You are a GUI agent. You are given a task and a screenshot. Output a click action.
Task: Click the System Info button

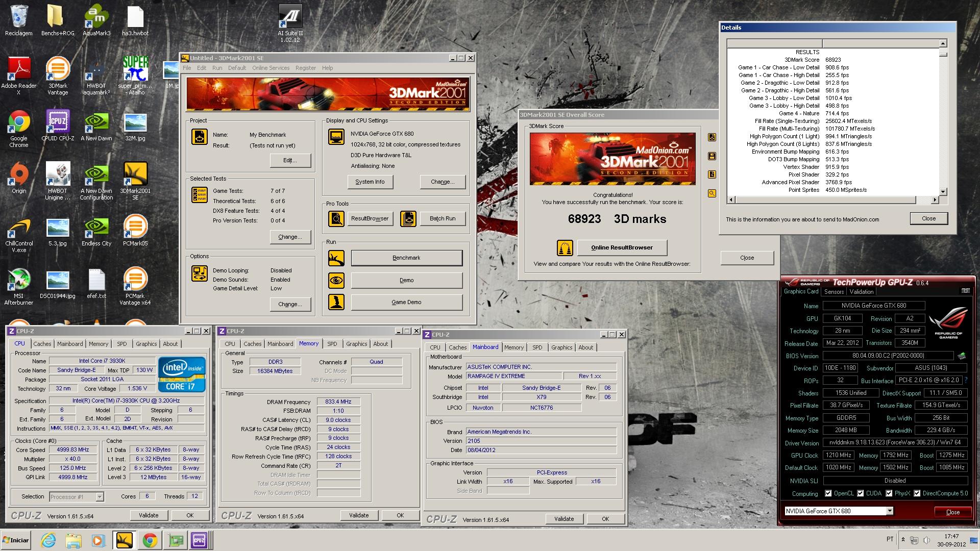370,182
